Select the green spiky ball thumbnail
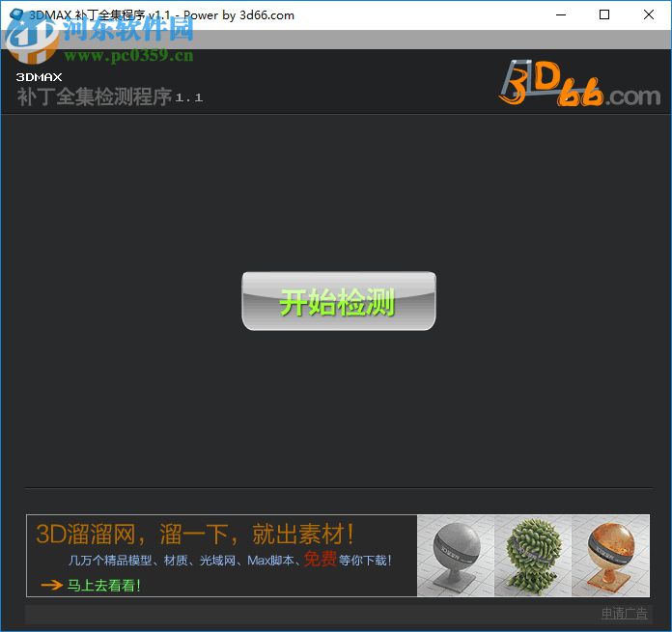Screen dimensions: 672x632 tap(533, 556)
